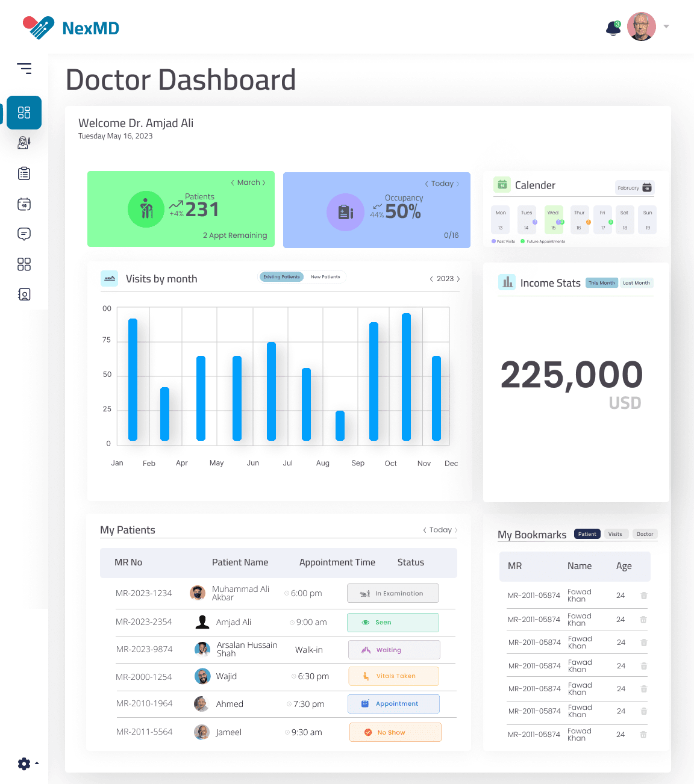
Task: Switch My Bookmarks to Visits view
Action: coord(616,534)
